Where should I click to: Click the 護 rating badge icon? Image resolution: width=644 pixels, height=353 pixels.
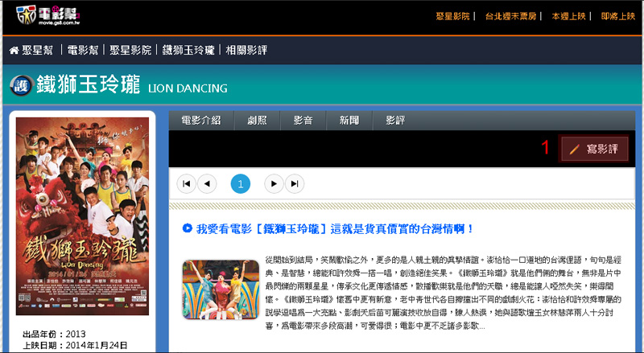point(22,85)
